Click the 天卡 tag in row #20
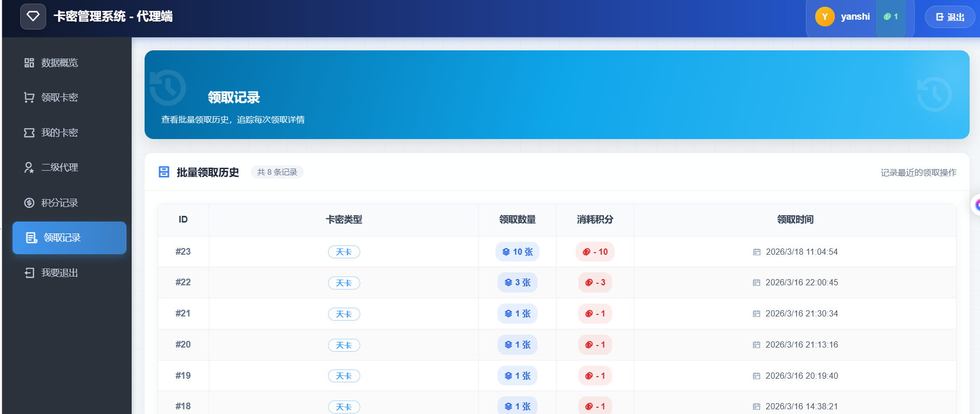 (344, 346)
